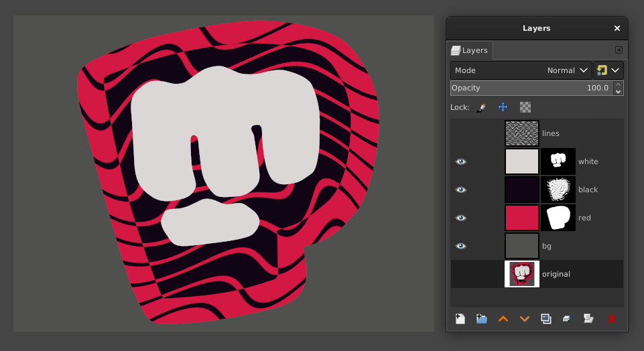Viewport: 644px width, 351px height.
Task: Hide the white layer
Action: (x=461, y=161)
